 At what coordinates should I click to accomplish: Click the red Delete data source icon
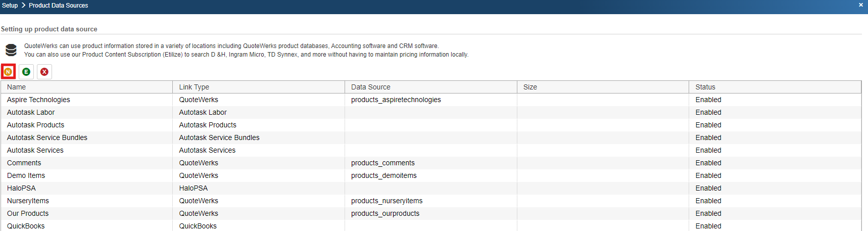(x=44, y=72)
